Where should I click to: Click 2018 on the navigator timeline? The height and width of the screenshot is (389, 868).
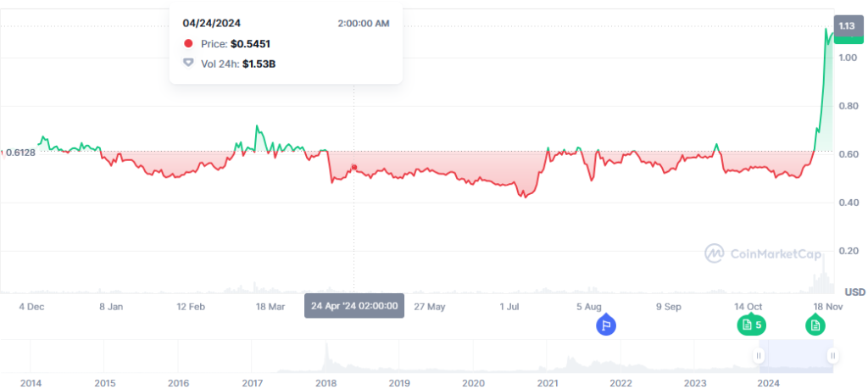click(325, 383)
